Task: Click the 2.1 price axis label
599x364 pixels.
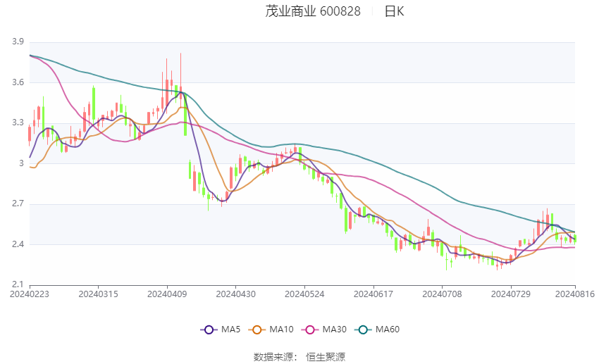Action: click(18, 284)
